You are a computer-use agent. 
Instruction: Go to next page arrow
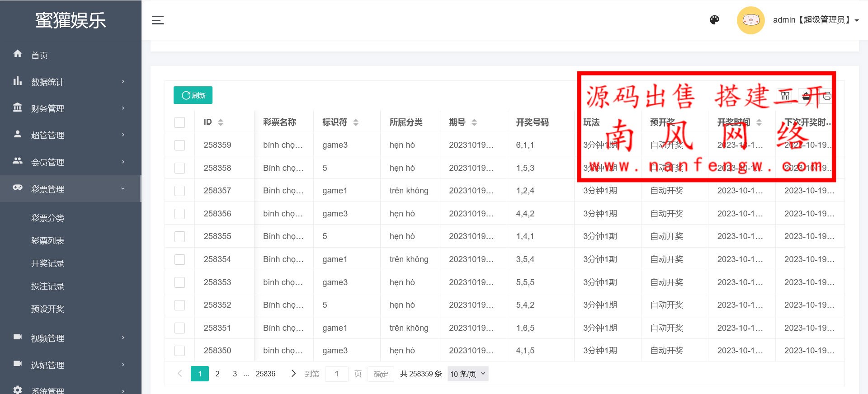tap(293, 373)
